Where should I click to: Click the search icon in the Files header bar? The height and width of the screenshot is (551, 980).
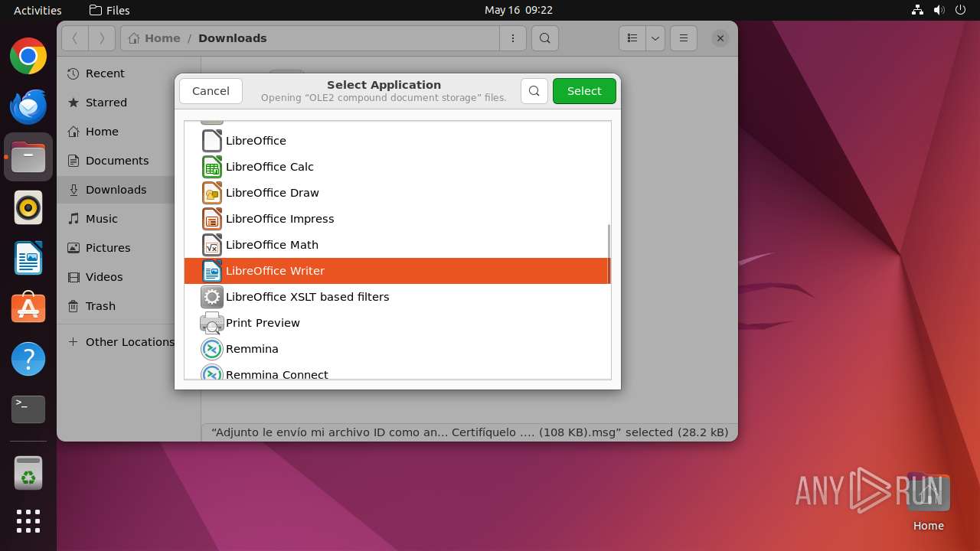click(x=544, y=38)
